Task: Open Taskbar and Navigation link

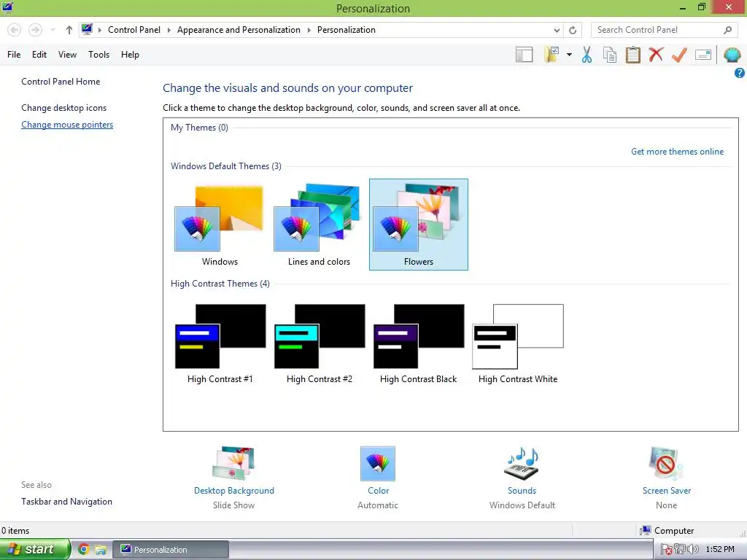Action: point(66,502)
